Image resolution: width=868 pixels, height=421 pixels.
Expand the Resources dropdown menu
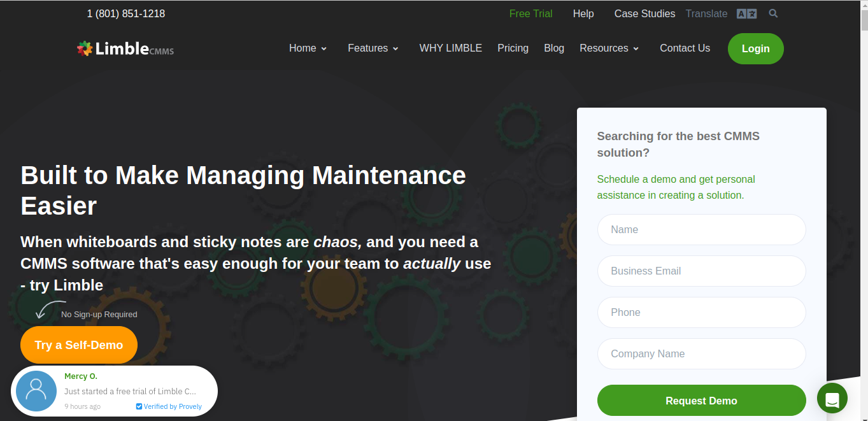tap(609, 48)
